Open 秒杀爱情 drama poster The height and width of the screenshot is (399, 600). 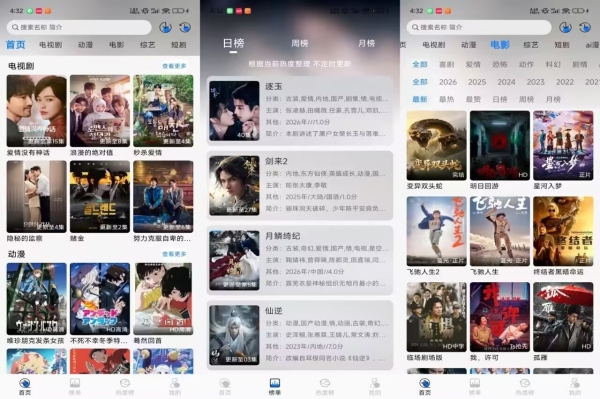click(163, 111)
